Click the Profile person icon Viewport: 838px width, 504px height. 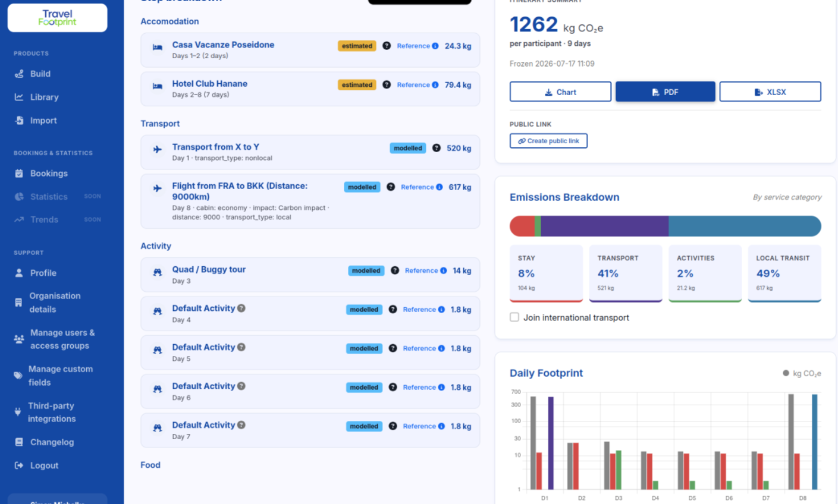coord(19,273)
